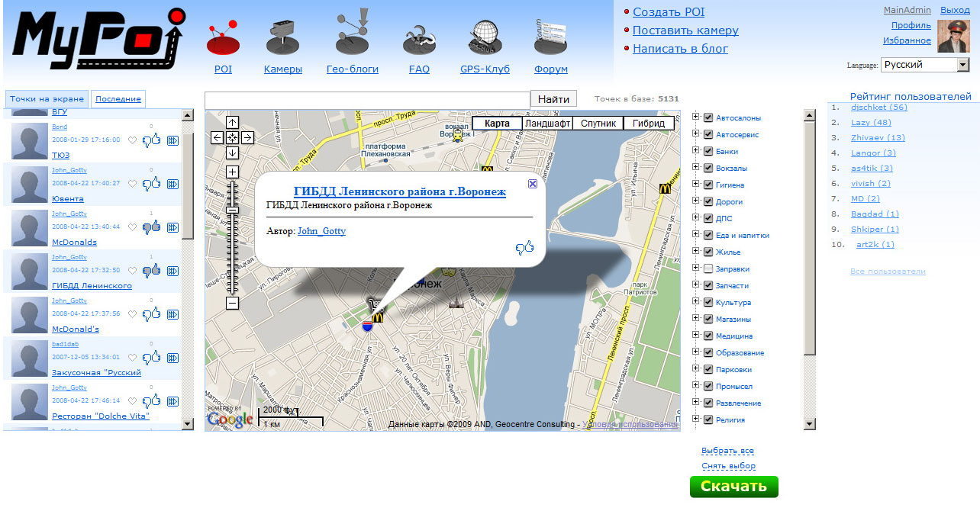Disable the Еда и напитки checkbox
The height and width of the screenshot is (511, 980).
708,235
